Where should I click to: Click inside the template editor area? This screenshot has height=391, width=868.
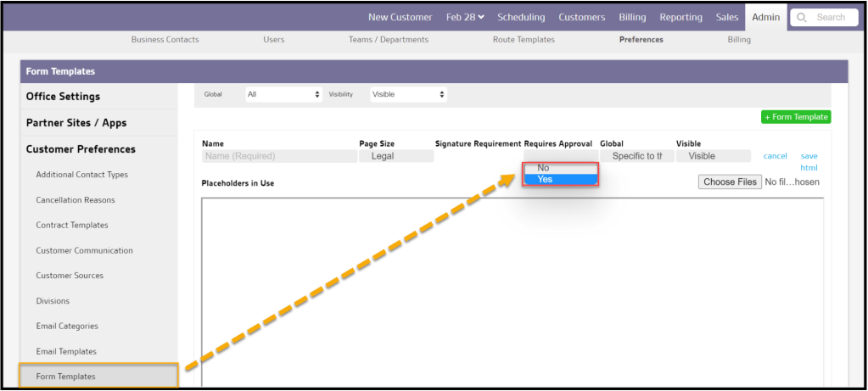coord(512,288)
